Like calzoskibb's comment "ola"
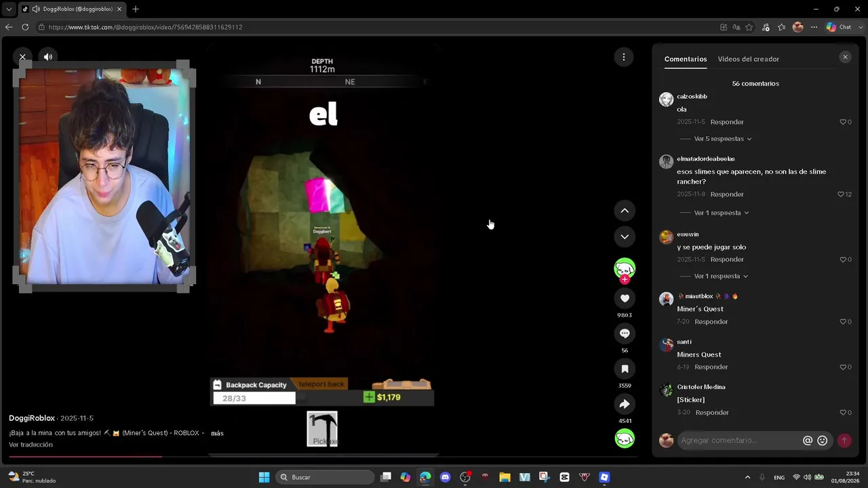 (x=843, y=122)
